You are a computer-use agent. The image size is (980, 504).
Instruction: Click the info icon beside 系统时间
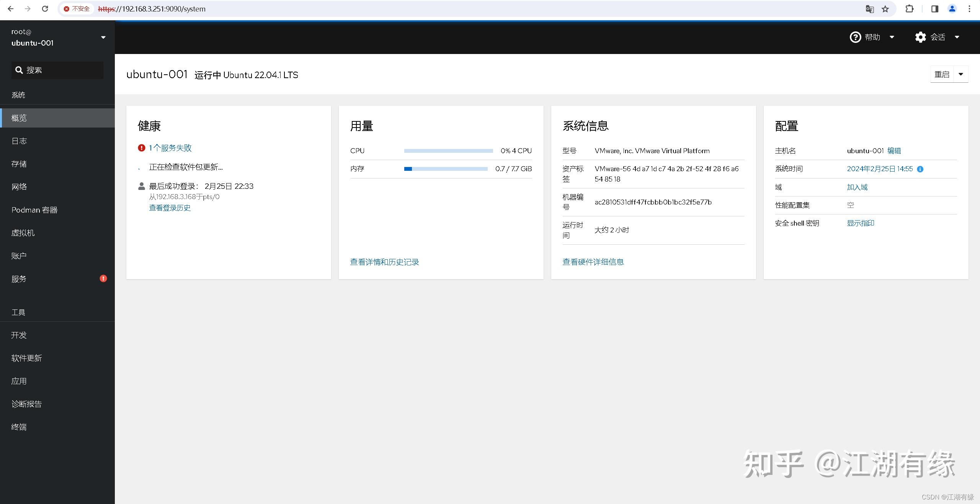coord(920,169)
